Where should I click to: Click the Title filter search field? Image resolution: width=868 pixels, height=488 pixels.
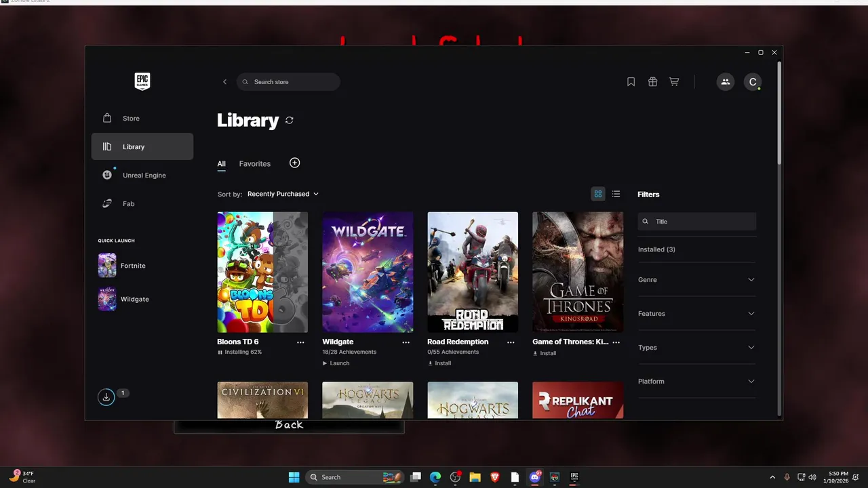[696, 222]
